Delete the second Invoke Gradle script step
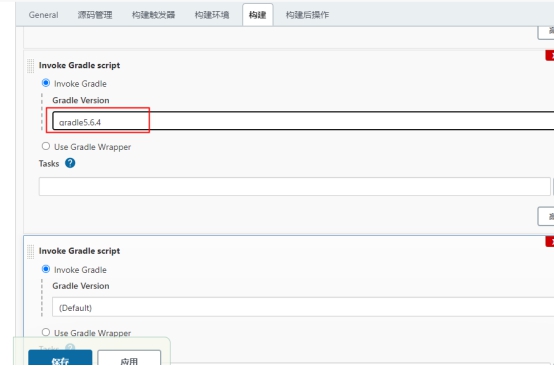Viewport: 554px width, 366px height. coord(550,242)
